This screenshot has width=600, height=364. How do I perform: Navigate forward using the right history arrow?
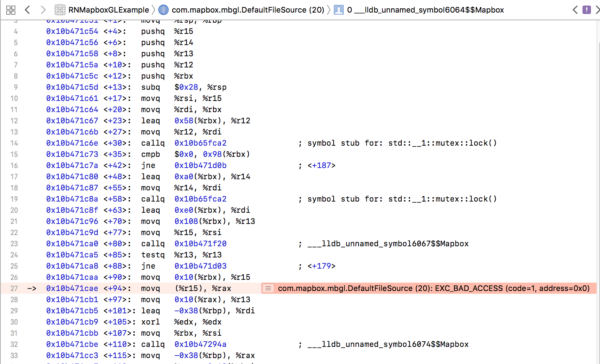pyautogui.click(x=43, y=10)
